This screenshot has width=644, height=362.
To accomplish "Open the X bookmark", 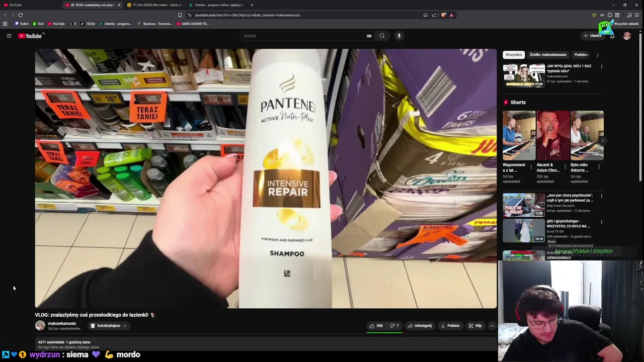I will coord(72,24).
